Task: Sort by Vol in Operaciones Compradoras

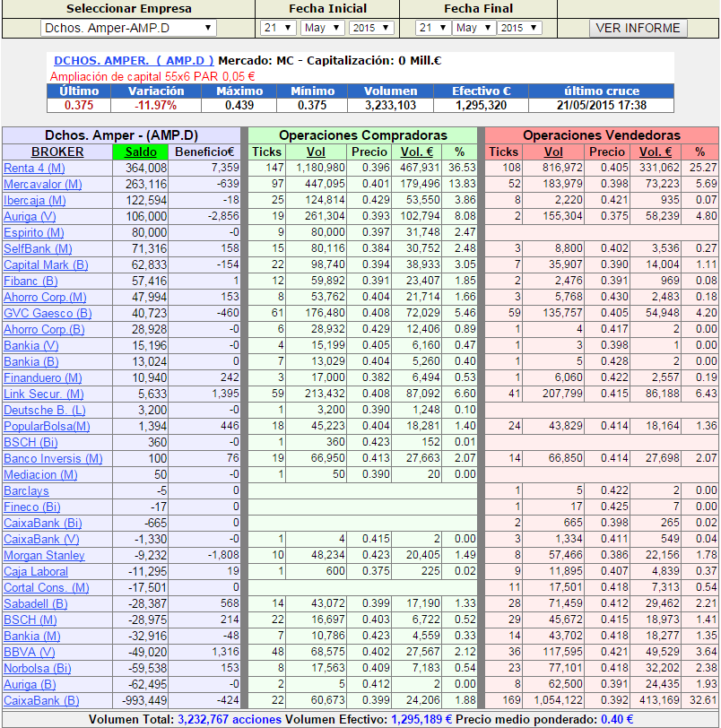Action: pyautogui.click(x=316, y=152)
